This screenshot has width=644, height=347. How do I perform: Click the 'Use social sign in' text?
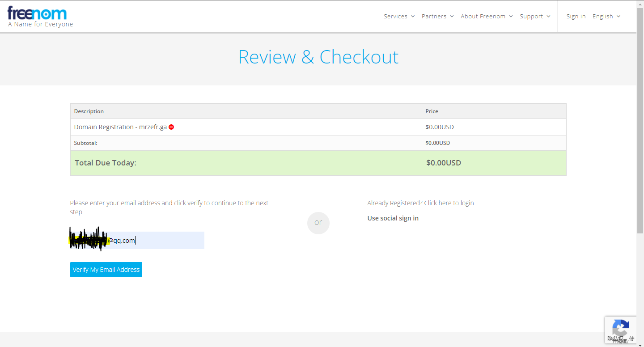393,218
